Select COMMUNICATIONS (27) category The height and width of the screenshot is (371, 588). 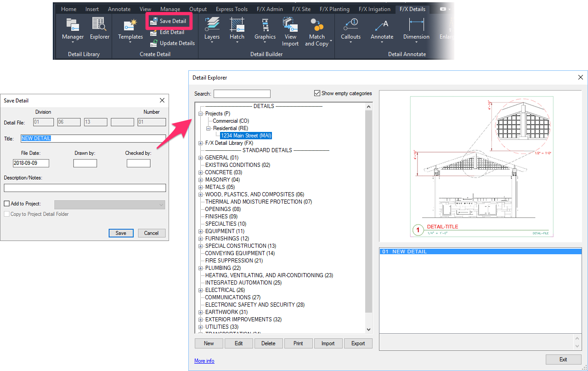[232, 297]
